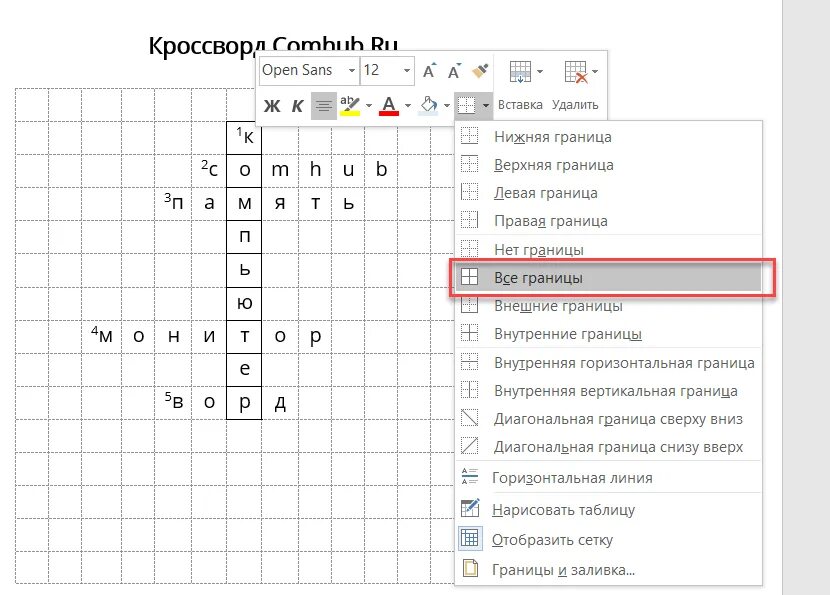Click the Кроссворд Comhub.Ru title
Screen dimensions: 830x595
click(x=273, y=46)
